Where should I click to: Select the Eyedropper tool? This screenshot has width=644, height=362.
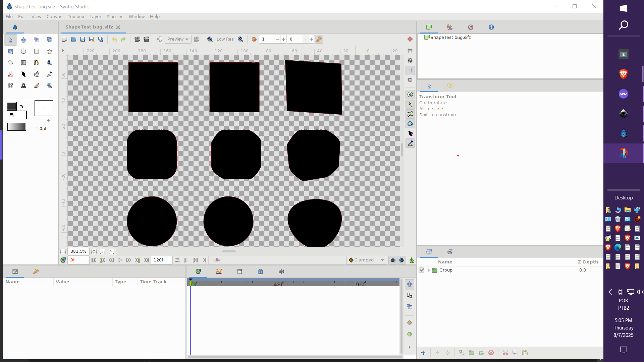pyautogui.click(x=50, y=74)
